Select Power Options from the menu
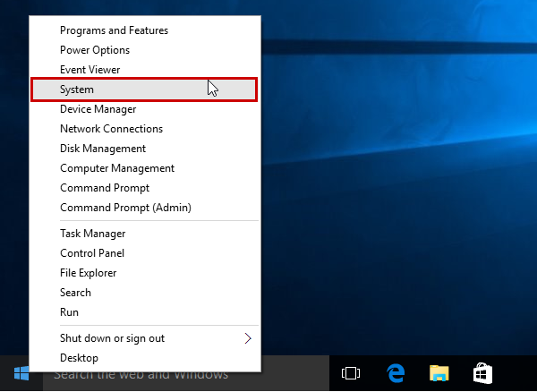Viewport: 537px width, 392px height. 145,50
